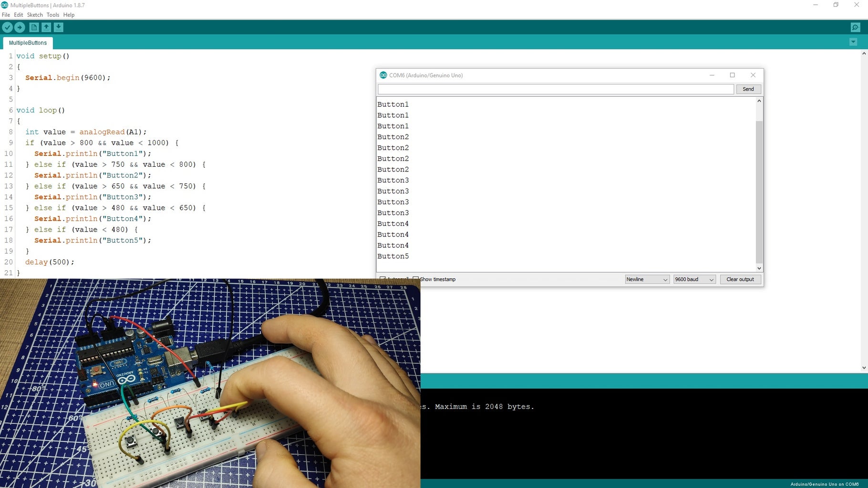Open the 9600 baud rate dropdown

694,279
